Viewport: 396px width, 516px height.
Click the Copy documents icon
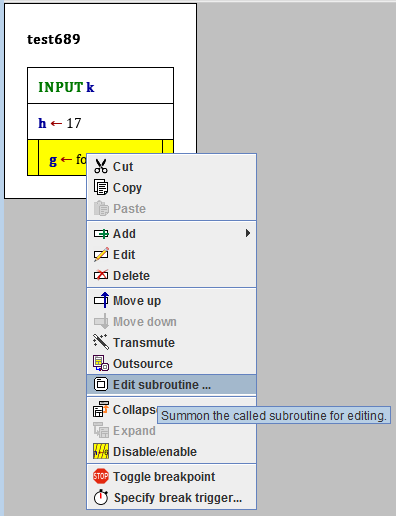tap(101, 187)
